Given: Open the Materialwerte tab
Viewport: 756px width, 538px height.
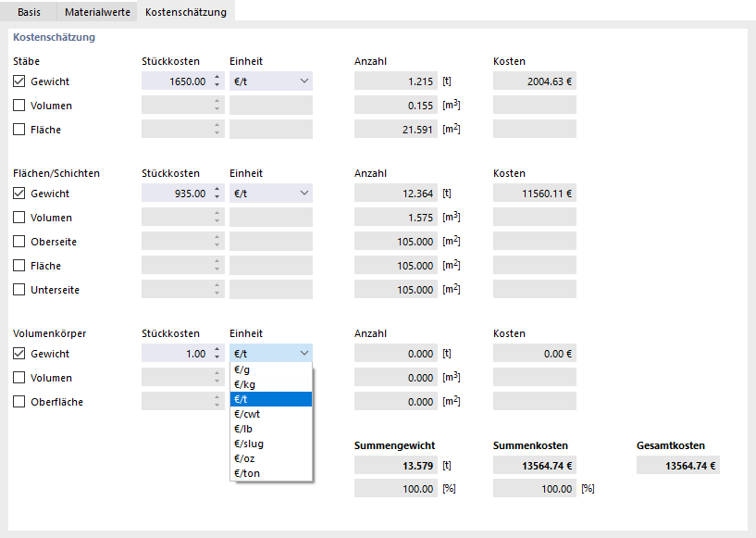Looking at the screenshot, I should tap(97, 12).
